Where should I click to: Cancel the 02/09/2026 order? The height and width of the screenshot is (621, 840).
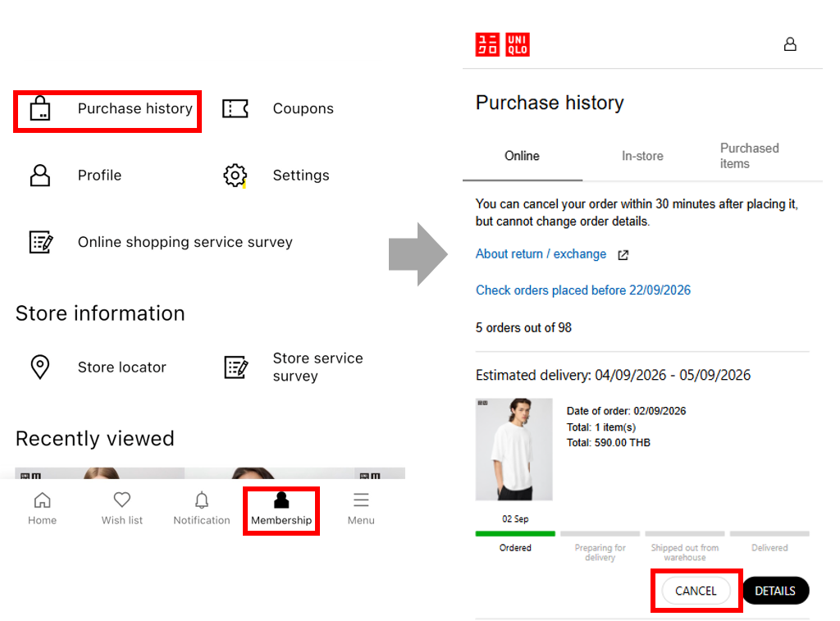click(x=696, y=591)
